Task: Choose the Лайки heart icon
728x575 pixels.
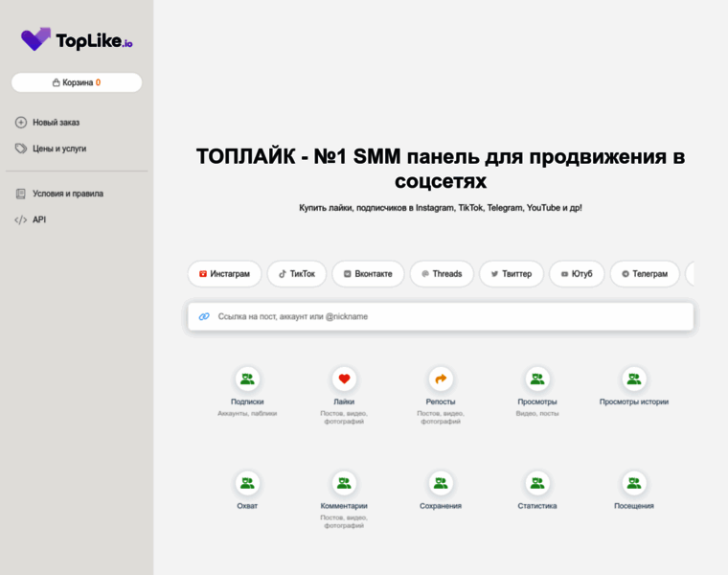Action: (x=344, y=379)
